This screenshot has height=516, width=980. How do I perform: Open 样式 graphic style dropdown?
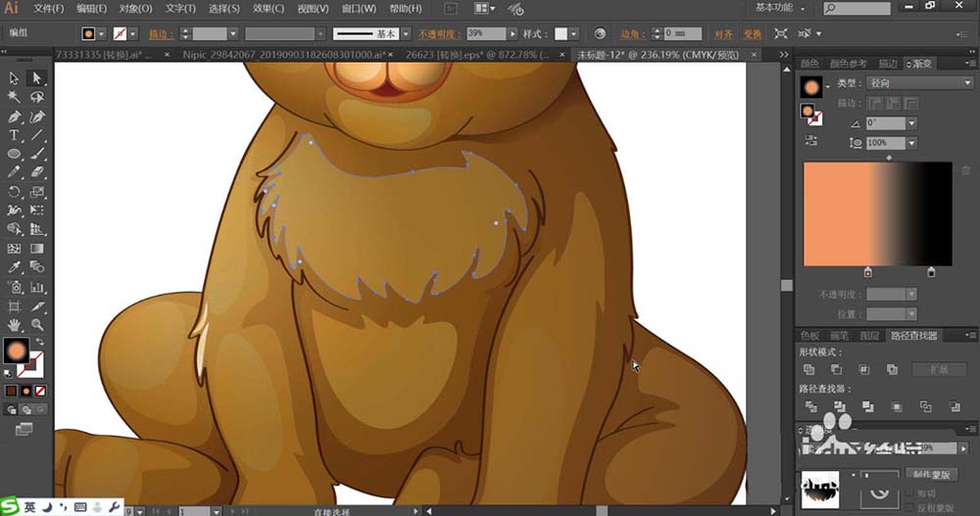(573, 33)
